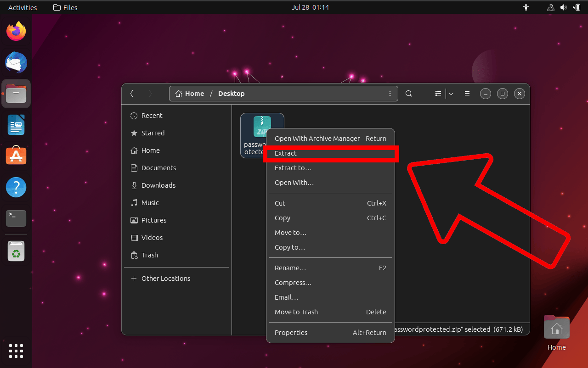Click the search icon in the Files toolbar
Viewport: 588px width, 368px height.
pos(408,93)
